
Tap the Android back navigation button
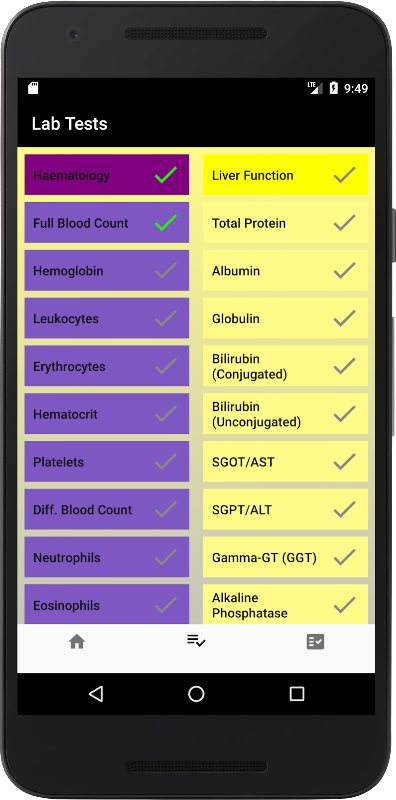96,693
